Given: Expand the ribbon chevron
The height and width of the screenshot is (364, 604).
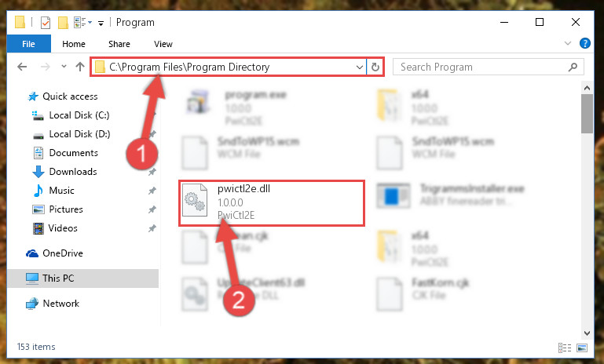Looking at the screenshot, I should (x=567, y=43).
